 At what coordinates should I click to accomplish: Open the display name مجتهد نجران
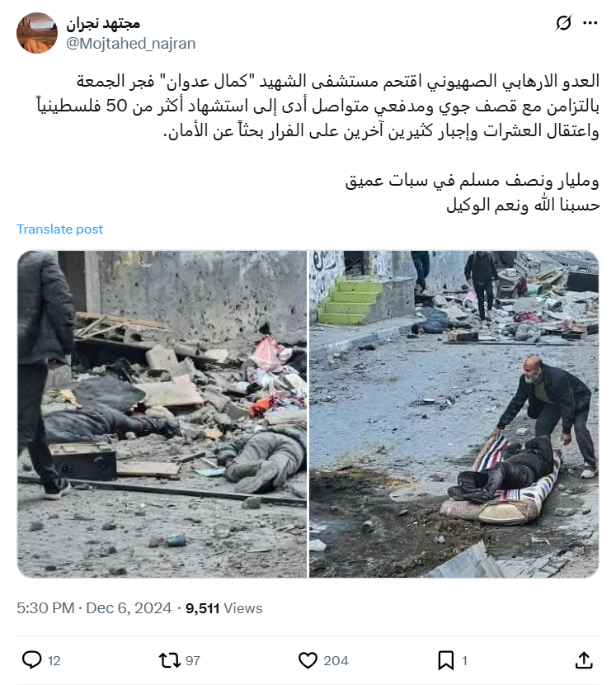[x=103, y=24]
